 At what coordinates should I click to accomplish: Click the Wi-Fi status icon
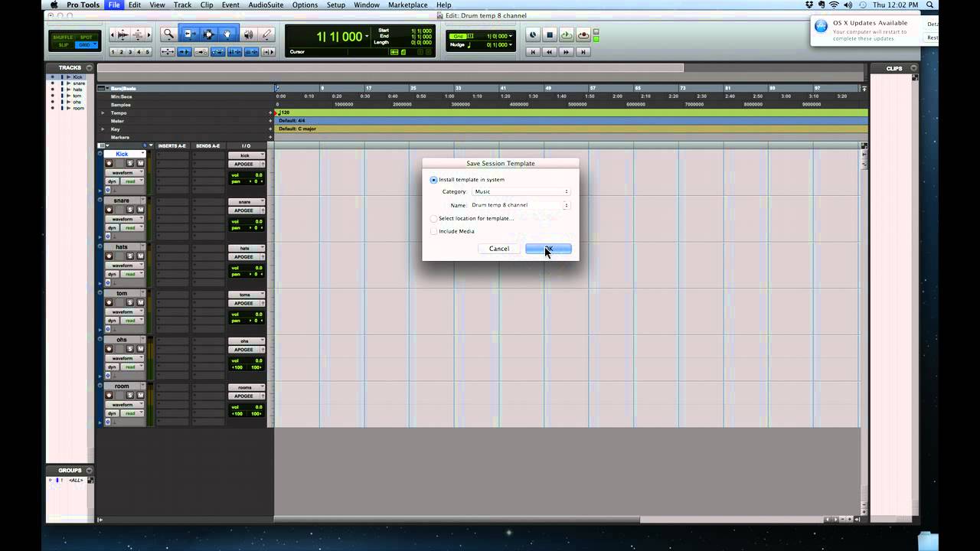click(x=834, y=5)
